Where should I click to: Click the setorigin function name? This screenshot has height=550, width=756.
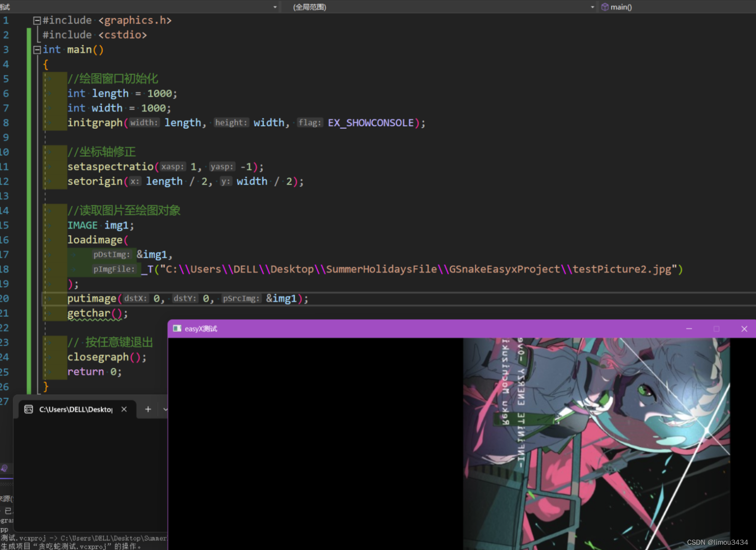(x=95, y=182)
